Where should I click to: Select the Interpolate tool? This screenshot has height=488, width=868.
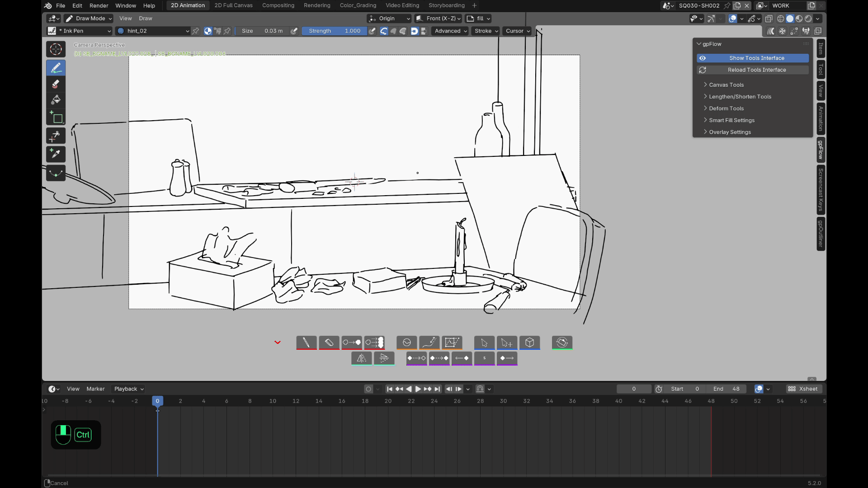pyautogui.click(x=56, y=173)
